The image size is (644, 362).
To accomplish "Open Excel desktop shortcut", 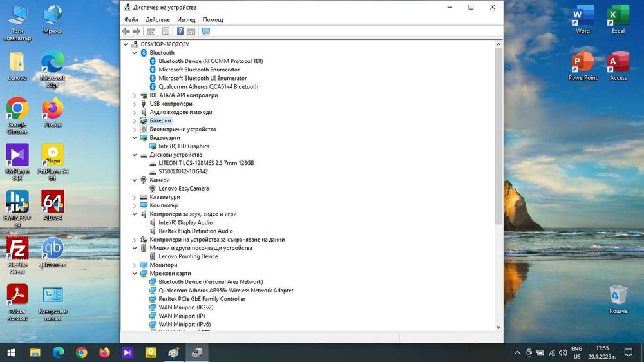I will [618, 19].
